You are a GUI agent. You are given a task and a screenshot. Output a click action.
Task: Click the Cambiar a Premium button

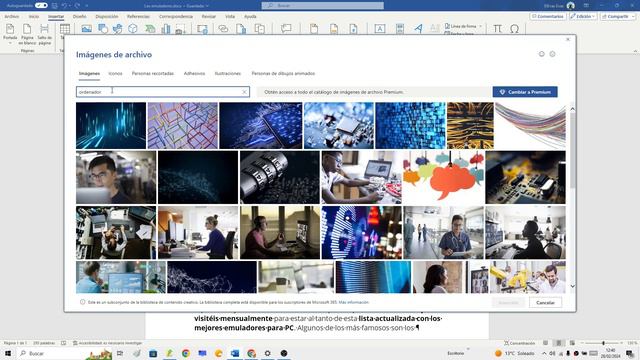(x=525, y=92)
